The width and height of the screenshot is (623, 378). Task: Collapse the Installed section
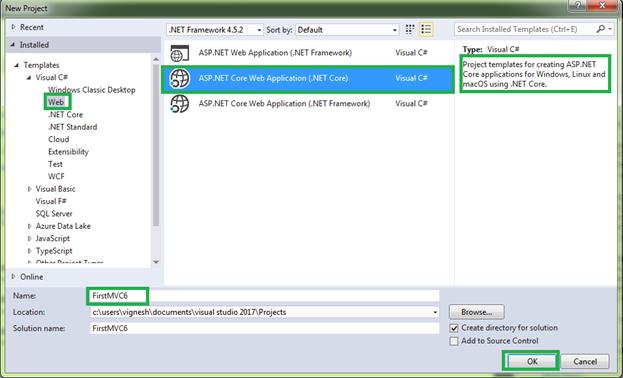coord(13,45)
